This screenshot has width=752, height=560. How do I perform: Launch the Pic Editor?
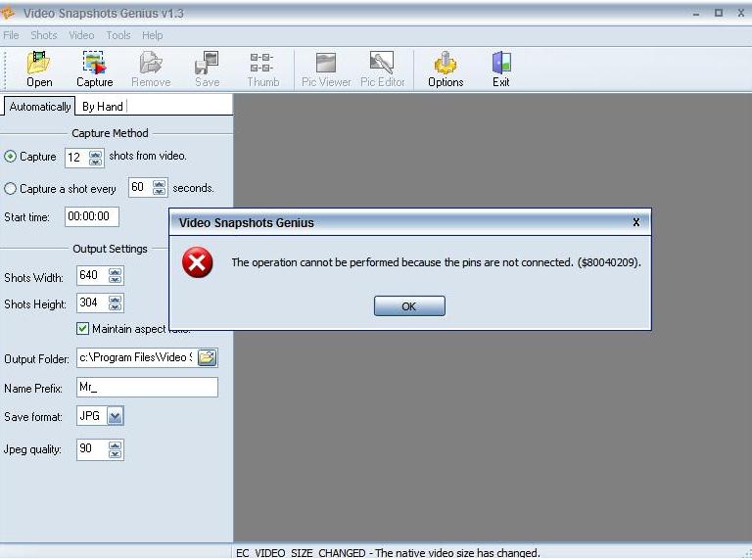pyautogui.click(x=382, y=70)
